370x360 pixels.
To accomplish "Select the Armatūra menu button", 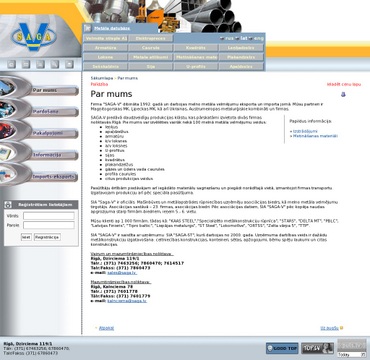I will tap(105, 48).
